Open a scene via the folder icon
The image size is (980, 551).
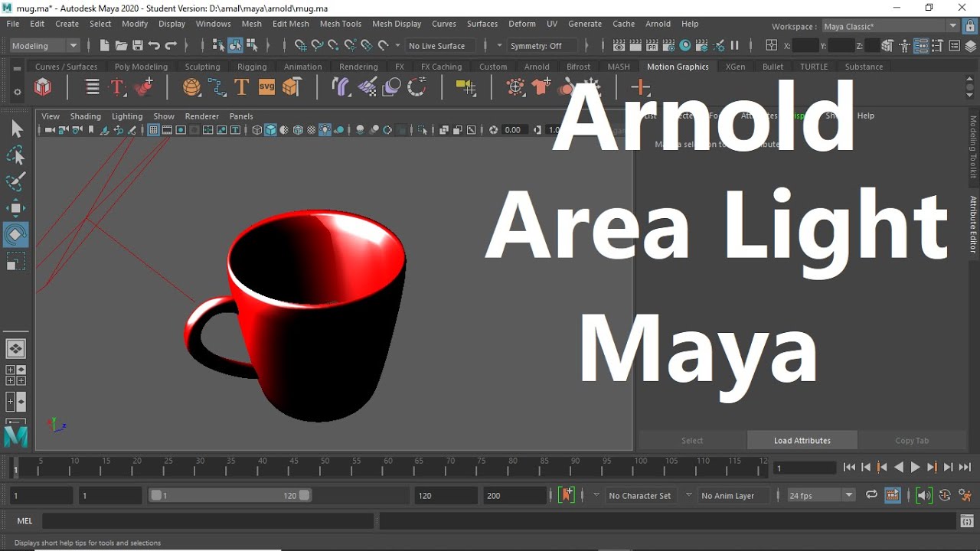pyautogui.click(x=121, y=45)
